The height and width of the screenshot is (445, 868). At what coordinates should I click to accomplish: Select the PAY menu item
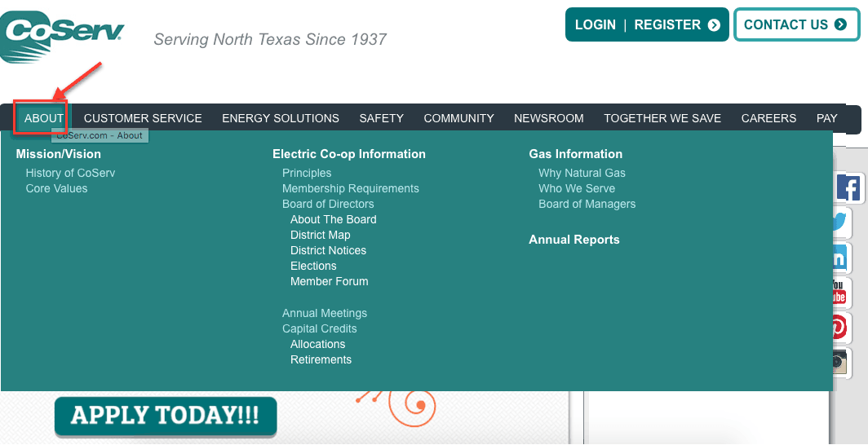pyautogui.click(x=827, y=118)
